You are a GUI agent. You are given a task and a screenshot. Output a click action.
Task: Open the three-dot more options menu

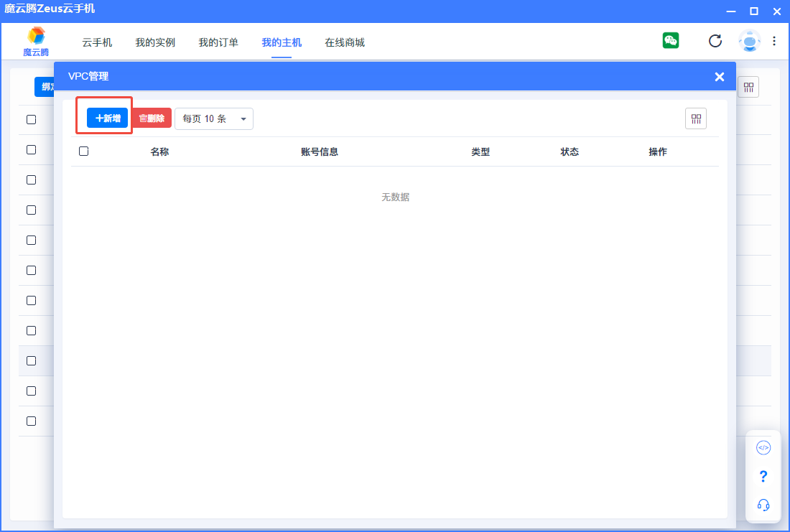pos(774,41)
